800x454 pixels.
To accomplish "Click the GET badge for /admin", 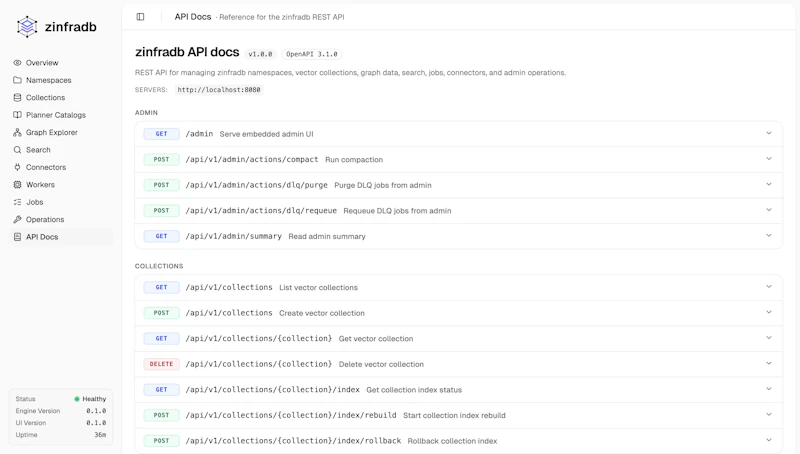I will [x=161, y=134].
